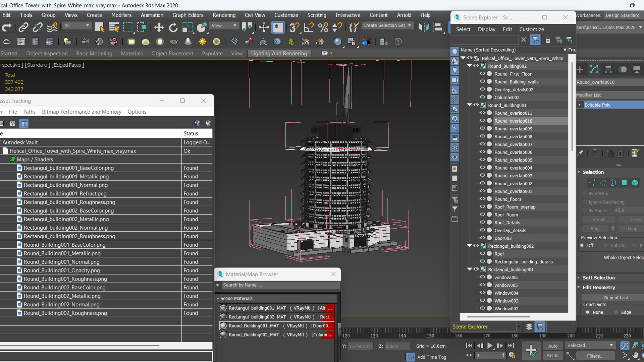This screenshot has height=362, width=644.
Task: Click the Pan hand viewport control
Action: point(636,356)
